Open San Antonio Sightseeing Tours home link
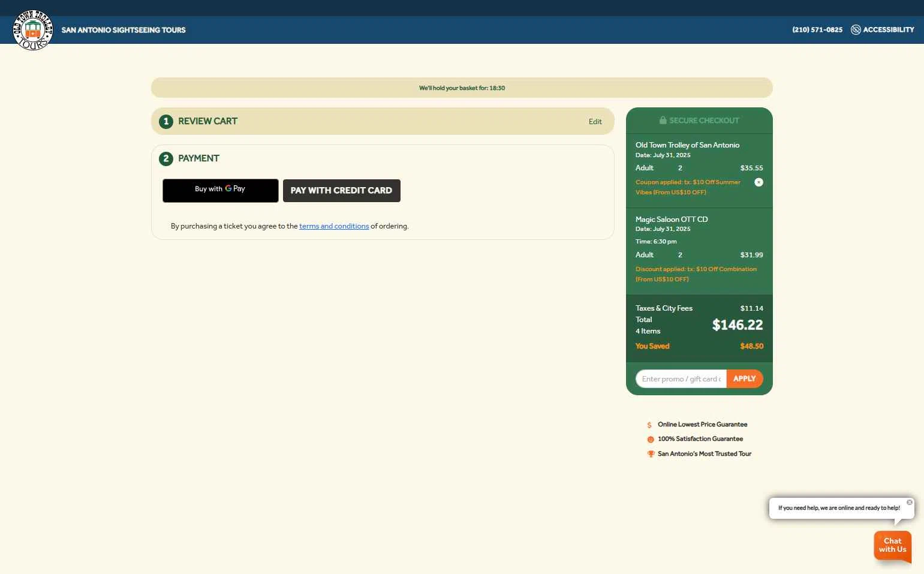The width and height of the screenshot is (924, 574). point(124,30)
